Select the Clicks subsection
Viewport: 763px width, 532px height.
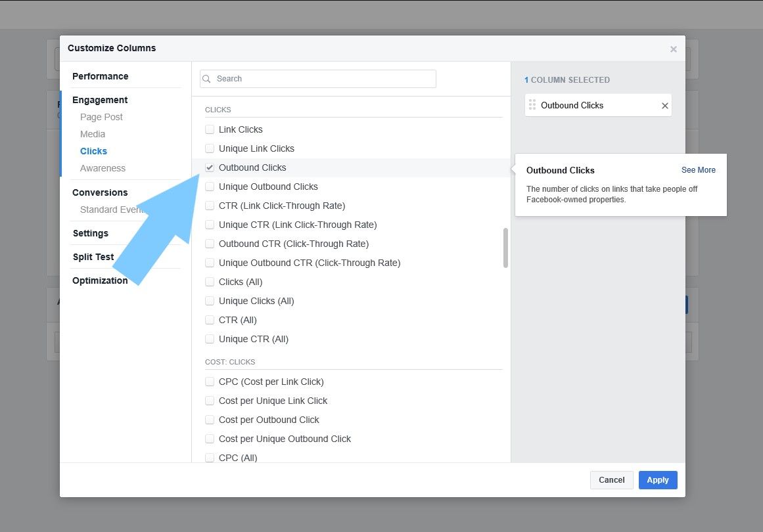coord(93,151)
